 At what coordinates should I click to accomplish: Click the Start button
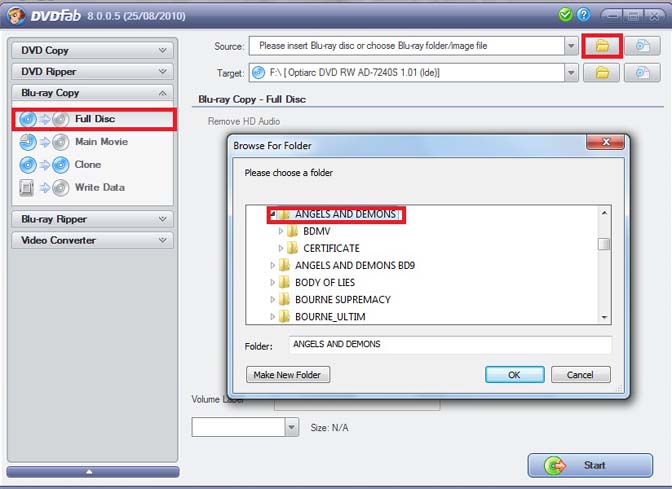tap(590, 465)
